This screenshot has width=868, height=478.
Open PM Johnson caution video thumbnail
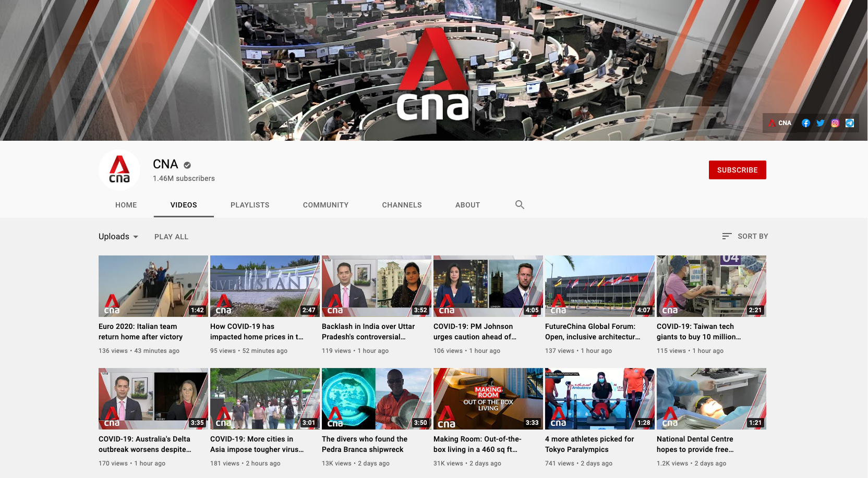point(488,286)
